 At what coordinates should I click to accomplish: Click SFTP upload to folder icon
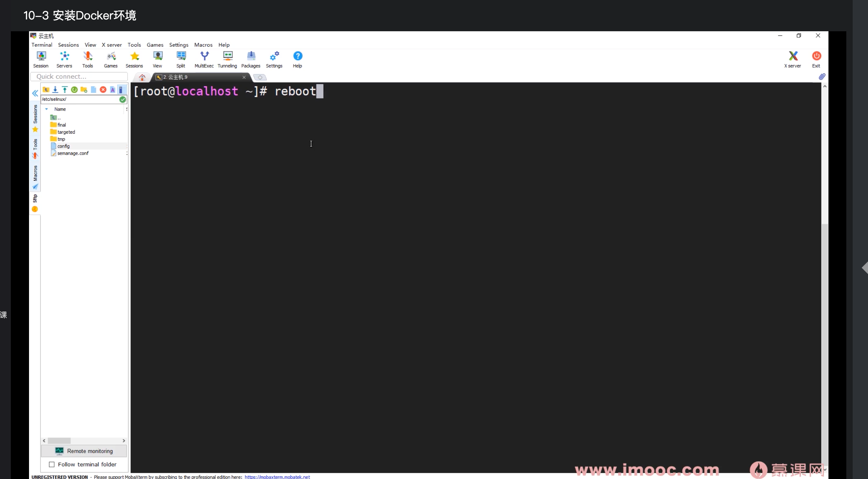coord(65,90)
